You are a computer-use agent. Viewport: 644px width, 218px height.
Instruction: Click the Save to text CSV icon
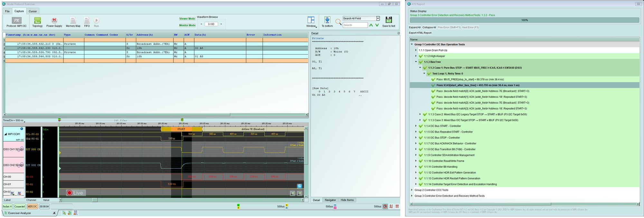[x=389, y=20]
